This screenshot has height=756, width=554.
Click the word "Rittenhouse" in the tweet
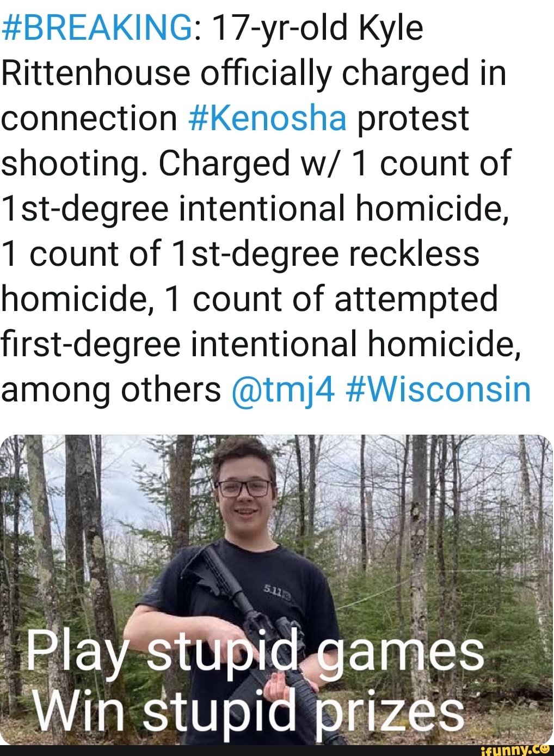point(96,74)
